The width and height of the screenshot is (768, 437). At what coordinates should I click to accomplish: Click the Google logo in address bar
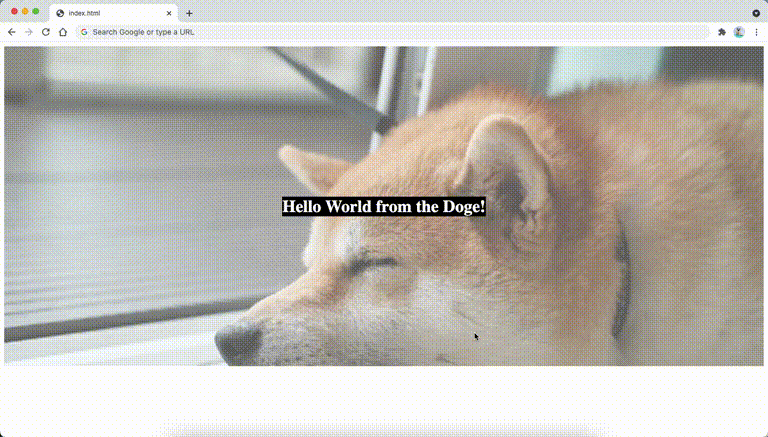(x=84, y=32)
